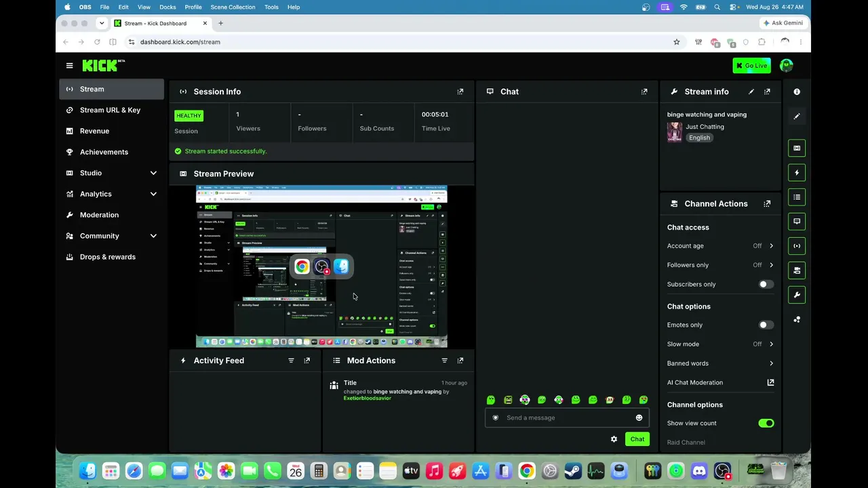Open the emoji picker in the message box
868x488 pixels.
pos(639,418)
